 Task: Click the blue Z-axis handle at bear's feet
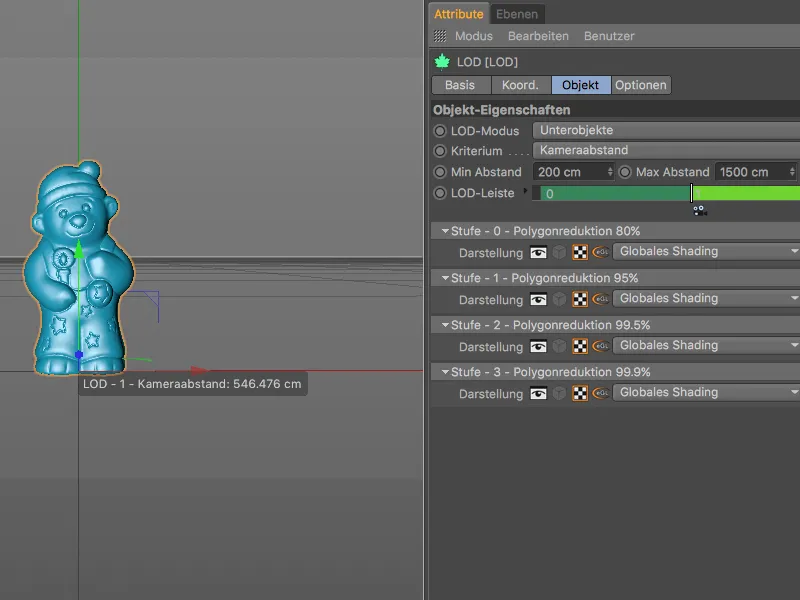(79, 354)
